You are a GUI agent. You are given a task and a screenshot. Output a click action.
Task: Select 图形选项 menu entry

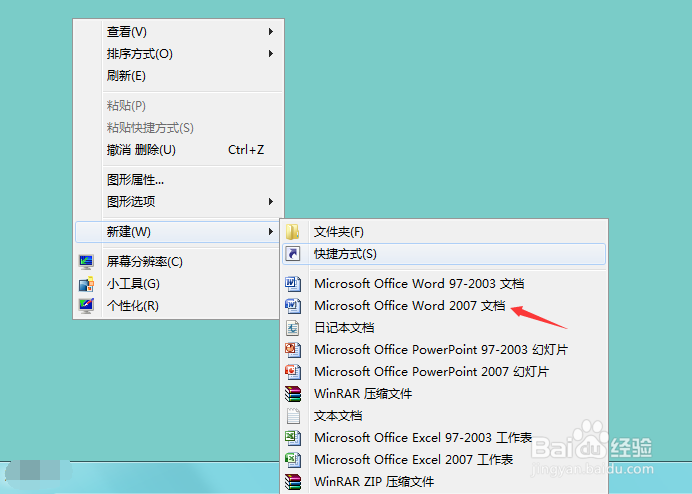click(x=178, y=202)
